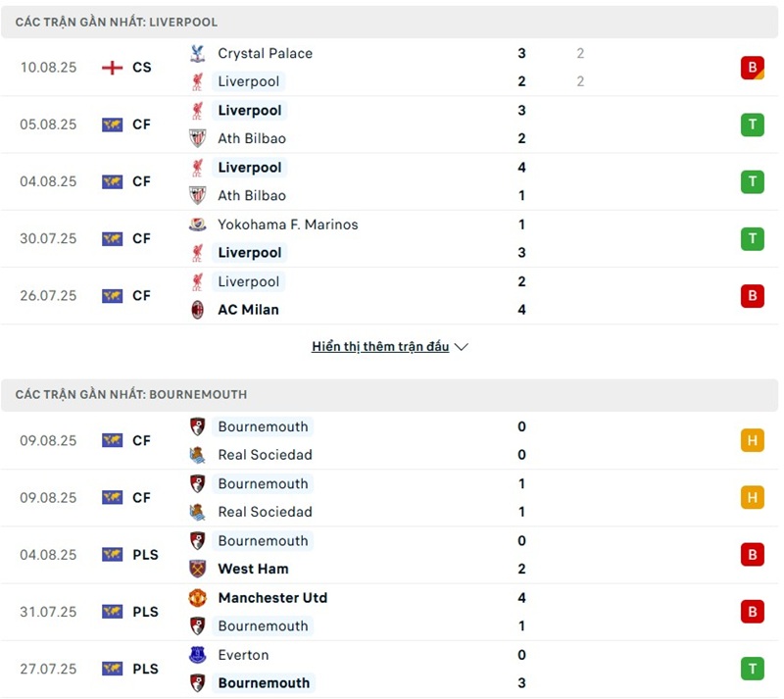This screenshot has height=699, width=784.
Task: Click the West Ham club crest icon
Action: [198, 569]
